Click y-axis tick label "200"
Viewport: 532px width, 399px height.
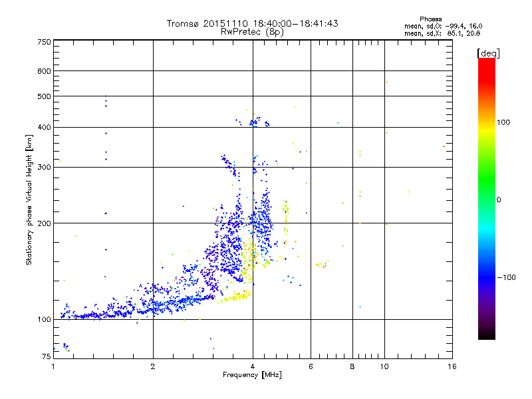[45, 223]
